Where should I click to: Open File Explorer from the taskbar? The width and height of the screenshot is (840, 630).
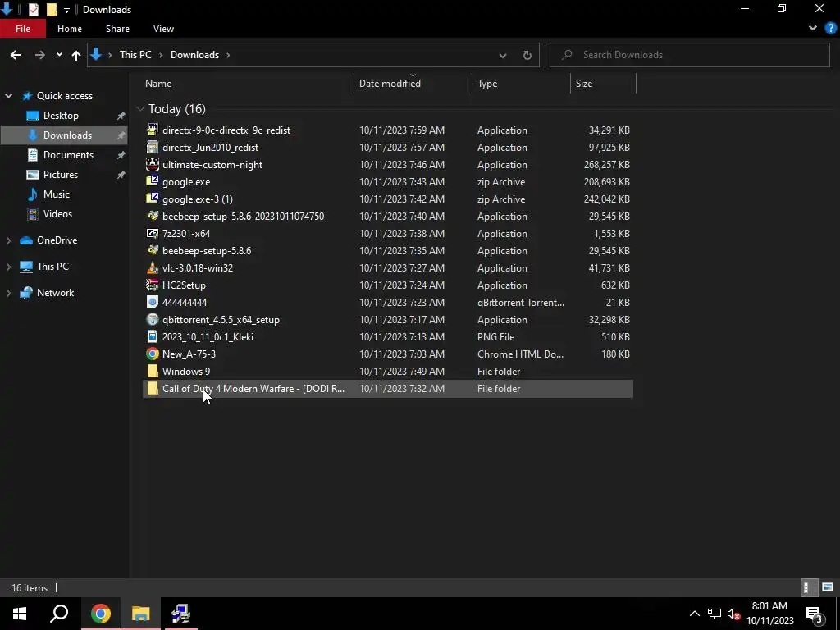point(141,614)
